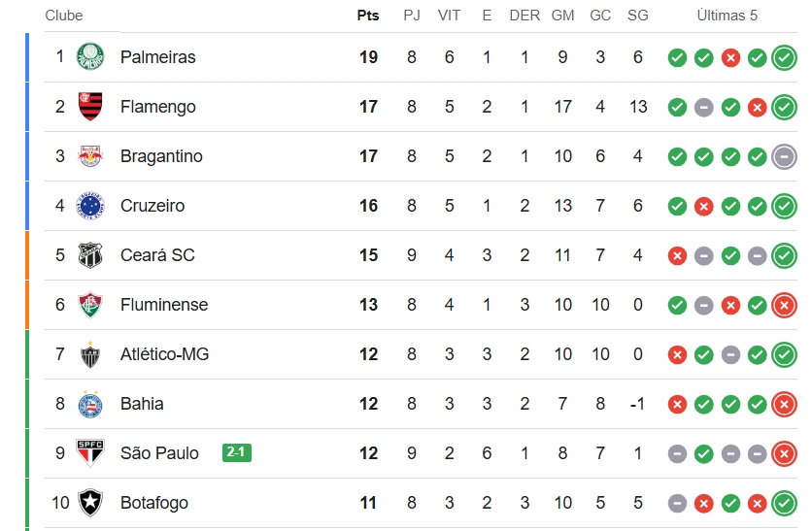This screenshot has height=531, width=812.
Task: Open the Palmeiras team name link
Action: click(158, 57)
